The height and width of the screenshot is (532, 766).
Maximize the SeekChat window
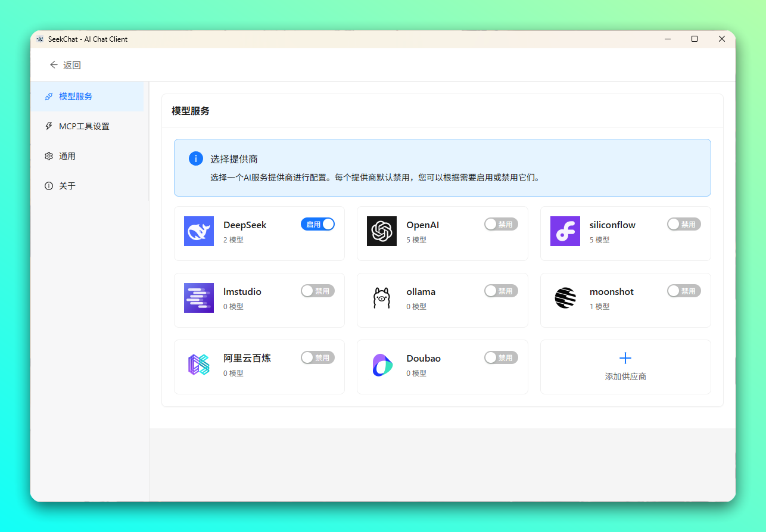695,39
